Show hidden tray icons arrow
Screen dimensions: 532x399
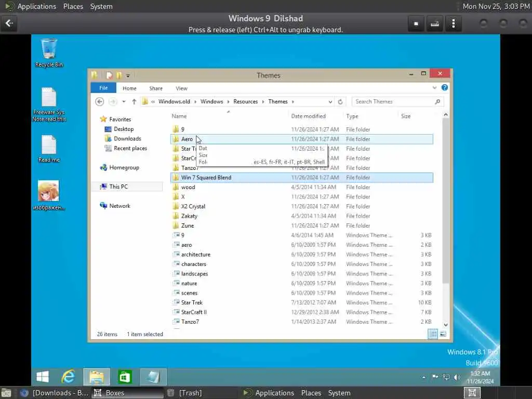pyautogui.click(x=424, y=377)
